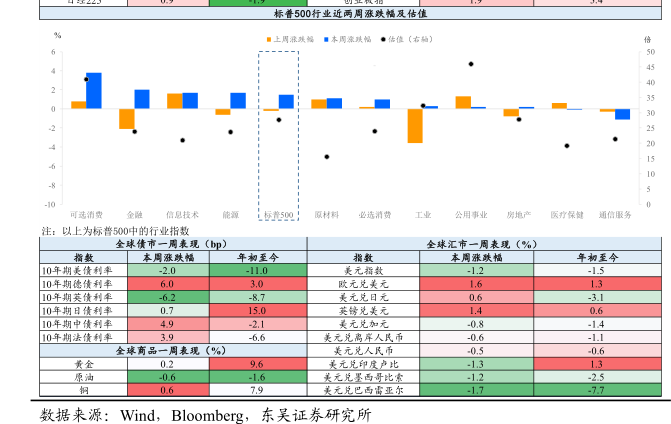The image size is (671, 424).
Task: Click the -7.7 year-to-date cell for 巴西雷亚尔
Action: tap(597, 390)
